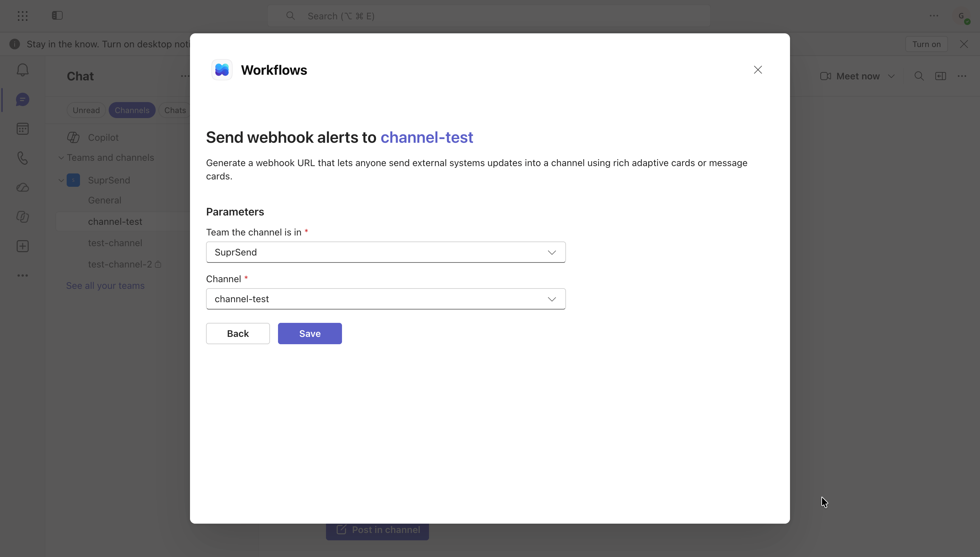The width and height of the screenshot is (980, 557).
Task: Focus the Search input field
Action: [488, 16]
